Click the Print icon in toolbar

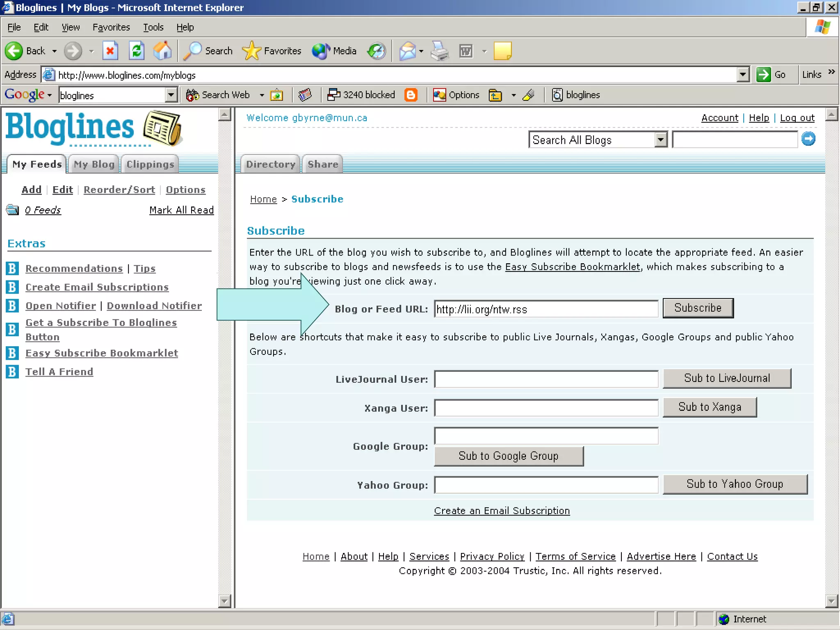[440, 51]
